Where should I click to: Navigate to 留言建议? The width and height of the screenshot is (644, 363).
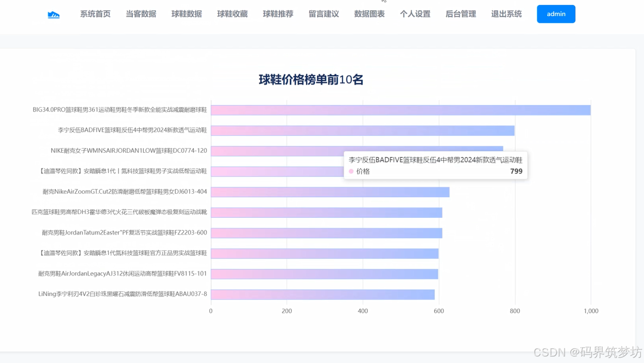(x=324, y=14)
